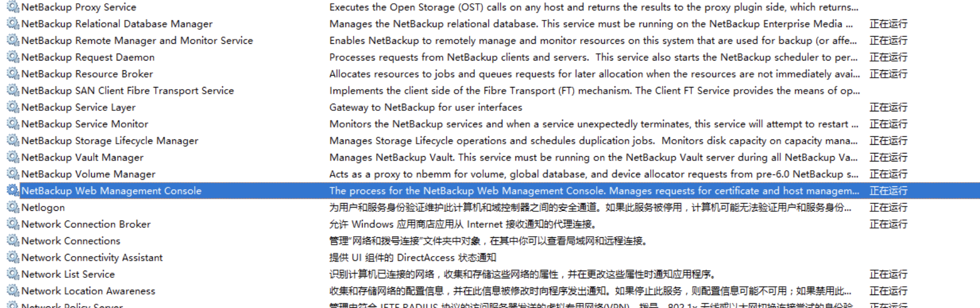
Task: Click the gear icon beside NetBackup Proxy Service
Action: coord(12,7)
